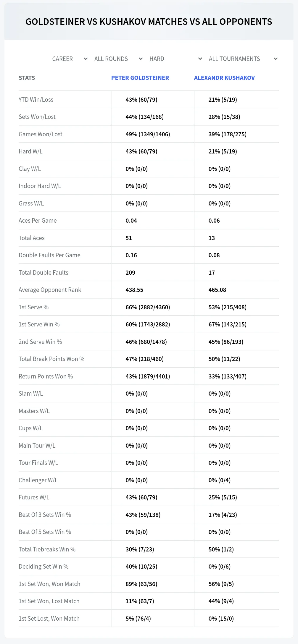Open Peter Goldsteiner's player profile link
Image resolution: width=298 pixels, height=644 pixels.
coord(140,78)
